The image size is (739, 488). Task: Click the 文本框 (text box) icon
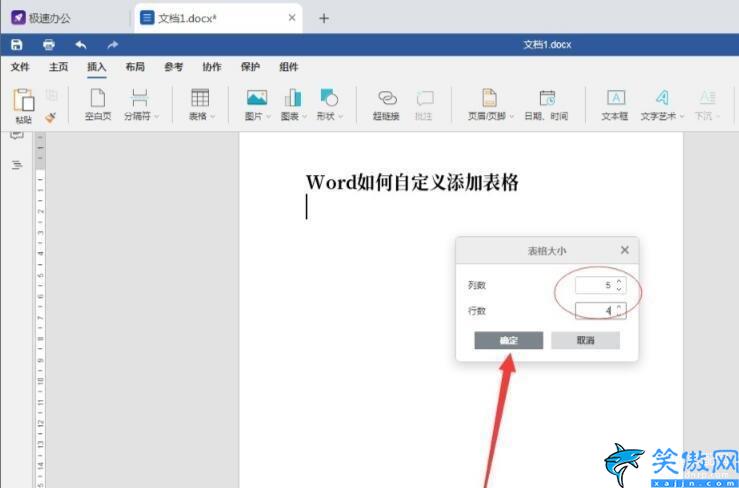616,98
